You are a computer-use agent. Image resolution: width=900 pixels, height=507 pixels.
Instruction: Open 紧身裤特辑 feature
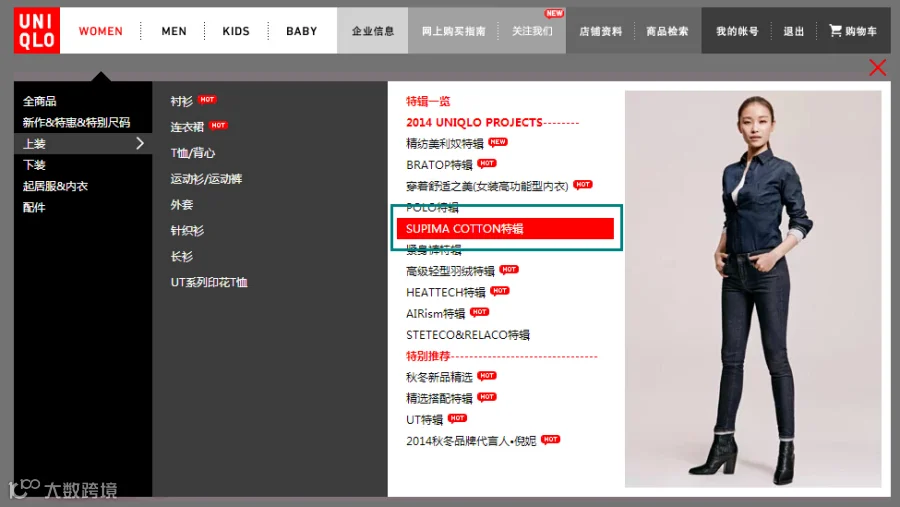[434, 249]
